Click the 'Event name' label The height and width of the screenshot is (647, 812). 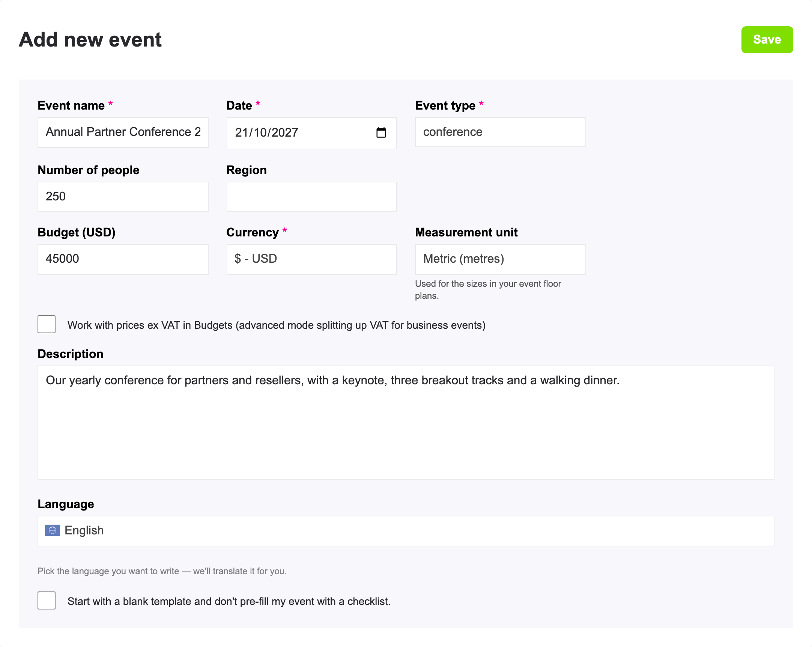click(71, 105)
